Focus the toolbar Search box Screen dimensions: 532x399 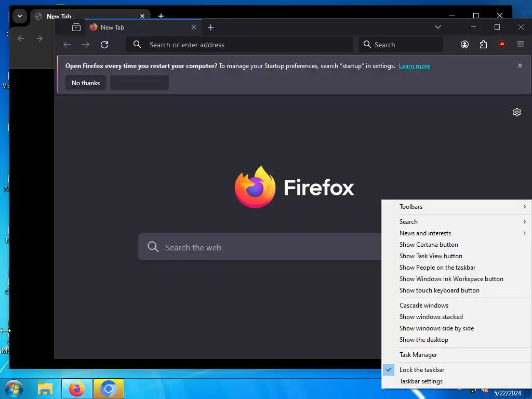[401, 45]
